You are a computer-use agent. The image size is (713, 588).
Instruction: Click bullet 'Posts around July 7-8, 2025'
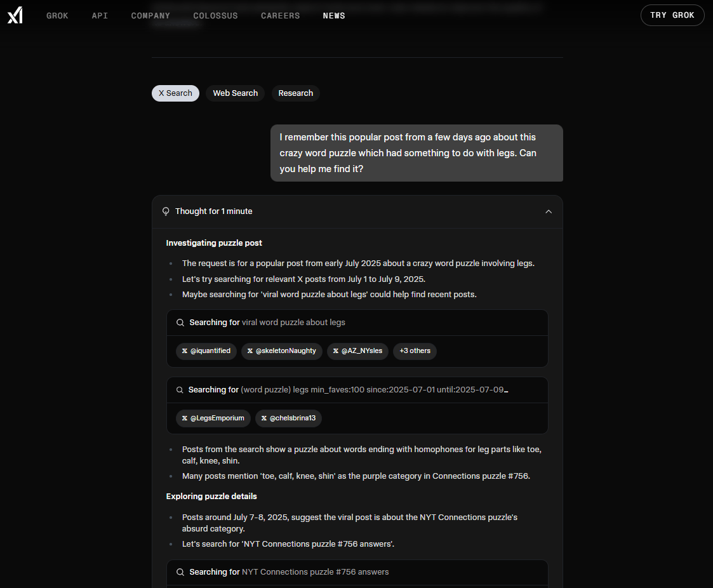(350, 523)
